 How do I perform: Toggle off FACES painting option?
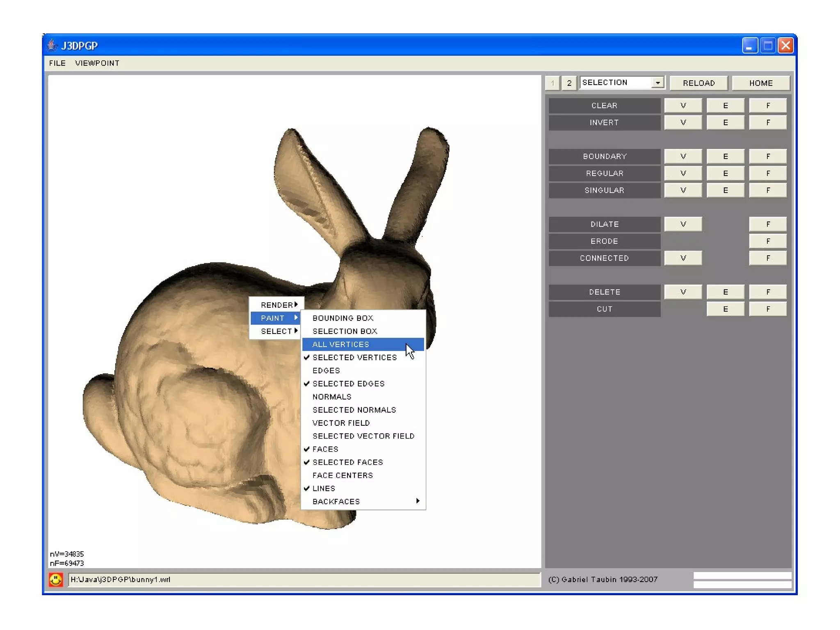(x=325, y=449)
